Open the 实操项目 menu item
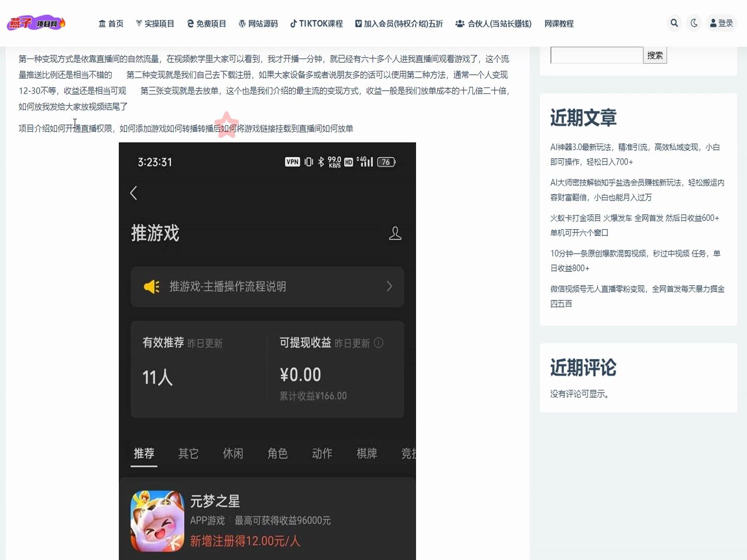This screenshot has width=747, height=560. 155,23
